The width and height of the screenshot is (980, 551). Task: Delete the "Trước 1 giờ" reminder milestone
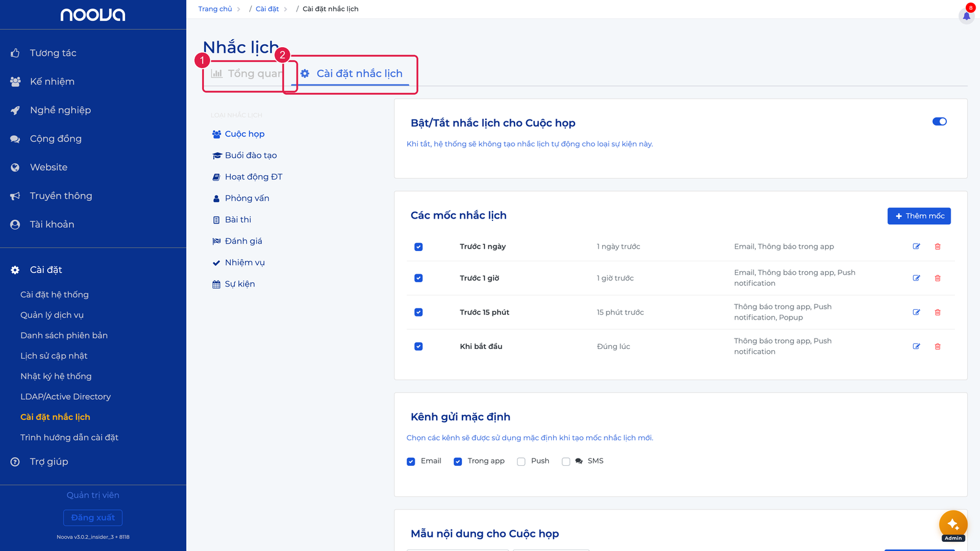[x=938, y=278]
